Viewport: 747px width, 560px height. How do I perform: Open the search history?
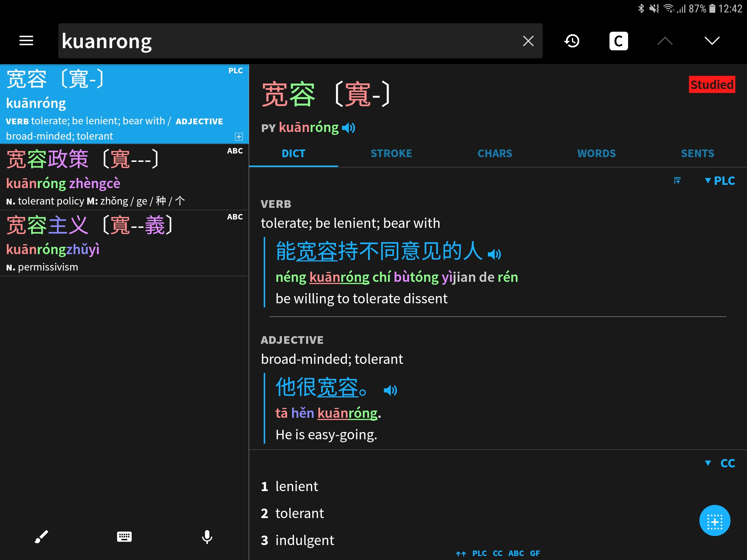click(x=572, y=41)
